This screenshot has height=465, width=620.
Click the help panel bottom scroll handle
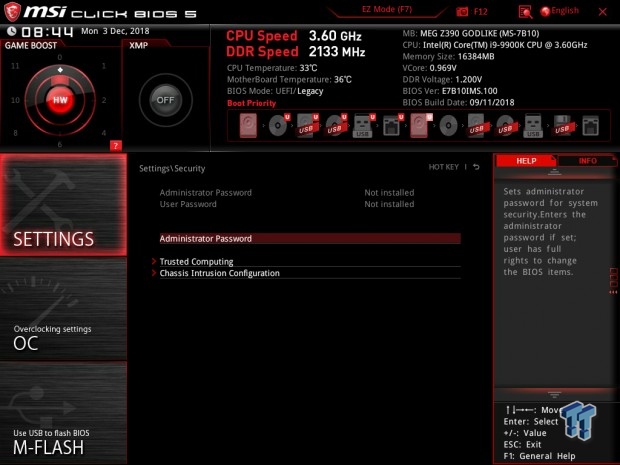554,395
